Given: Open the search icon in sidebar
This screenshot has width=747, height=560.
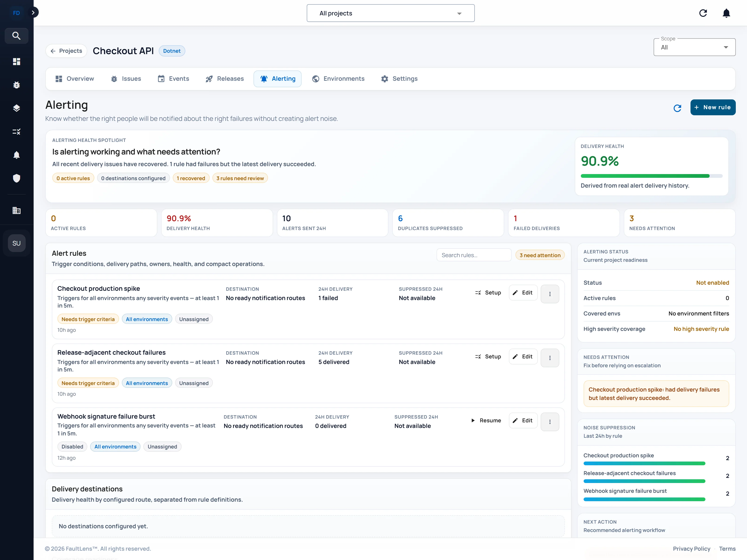Looking at the screenshot, I should tap(16, 36).
